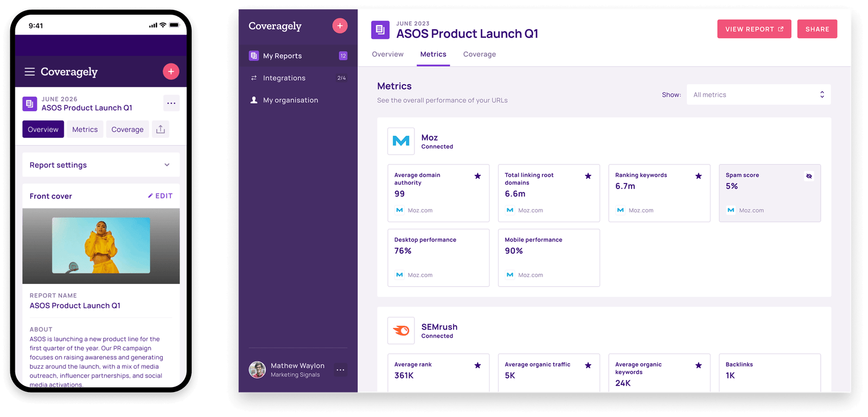Click Moz.com source under Ranking keywords

pos(635,210)
